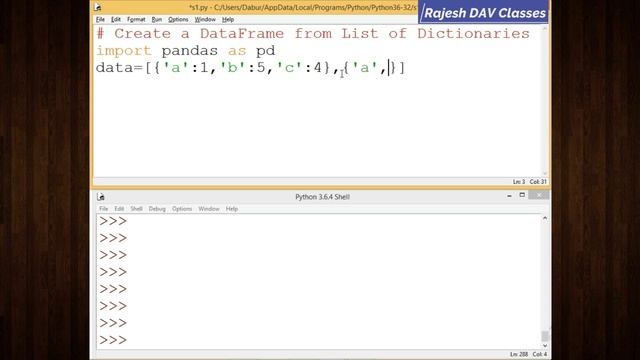The width and height of the screenshot is (640, 360).
Task: Open the Python Shell Window menu
Action: point(209,209)
